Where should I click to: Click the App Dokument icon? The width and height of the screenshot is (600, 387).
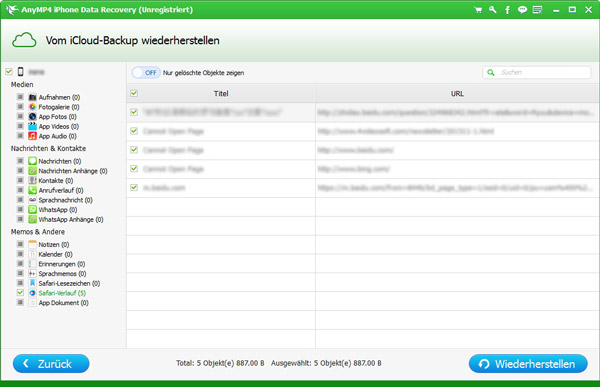pos(33,302)
